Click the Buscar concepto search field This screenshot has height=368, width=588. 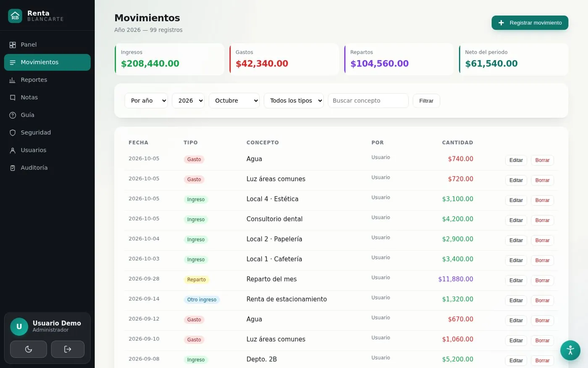click(368, 101)
